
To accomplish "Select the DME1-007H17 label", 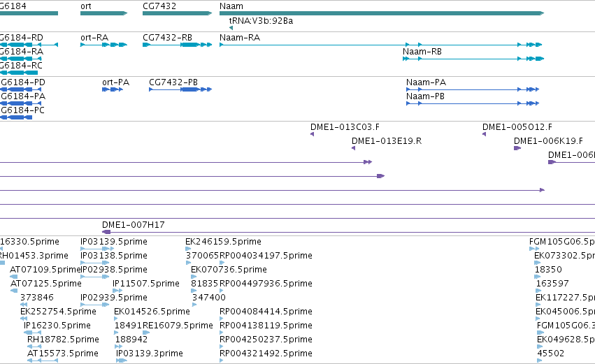I will [x=134, y=225].
